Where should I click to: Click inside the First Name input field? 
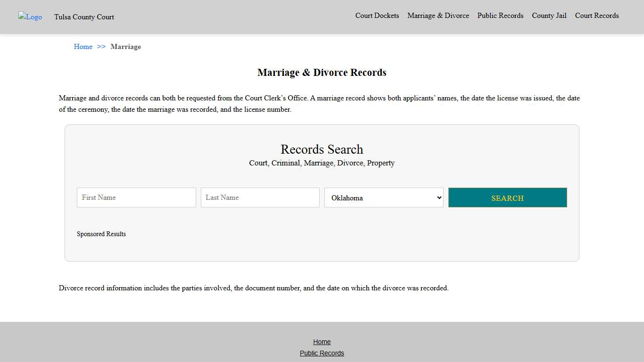pos(136,197)
